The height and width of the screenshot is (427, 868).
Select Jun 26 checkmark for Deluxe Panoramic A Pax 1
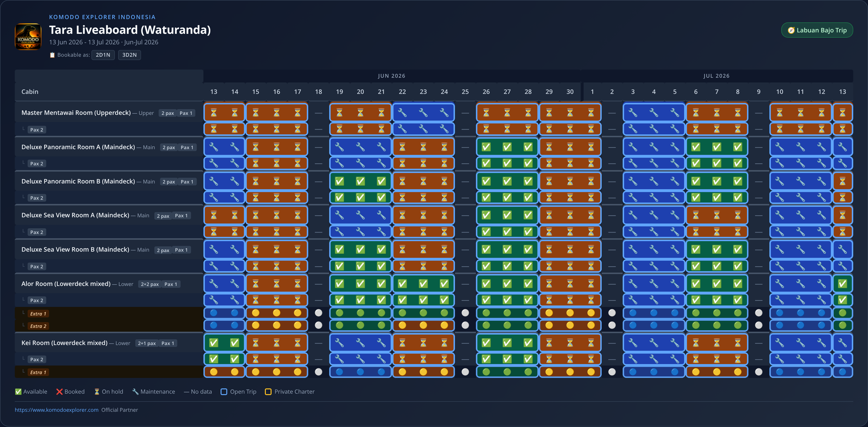(486, 147)
